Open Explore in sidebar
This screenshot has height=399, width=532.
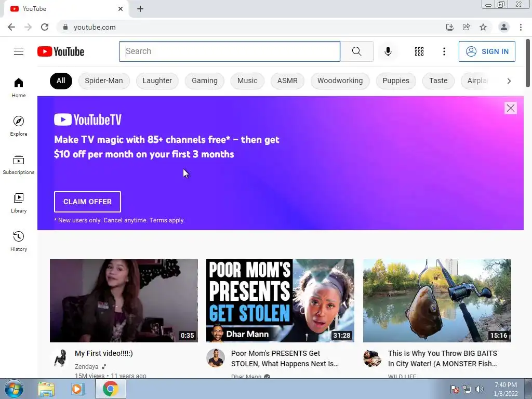coord(19,126)
